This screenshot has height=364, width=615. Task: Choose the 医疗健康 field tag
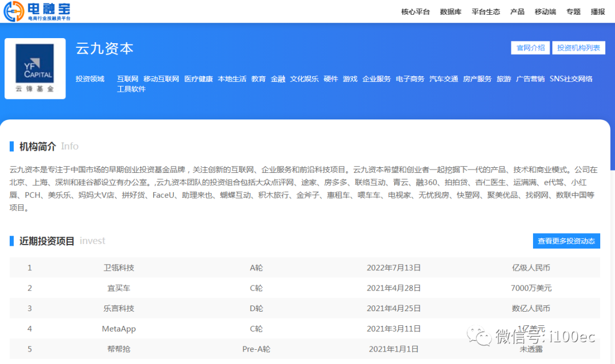(198, 79)
